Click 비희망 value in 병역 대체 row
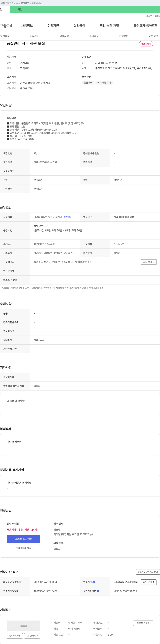The height and width of the screenshot is (644, 160). [x=37, y=386]
